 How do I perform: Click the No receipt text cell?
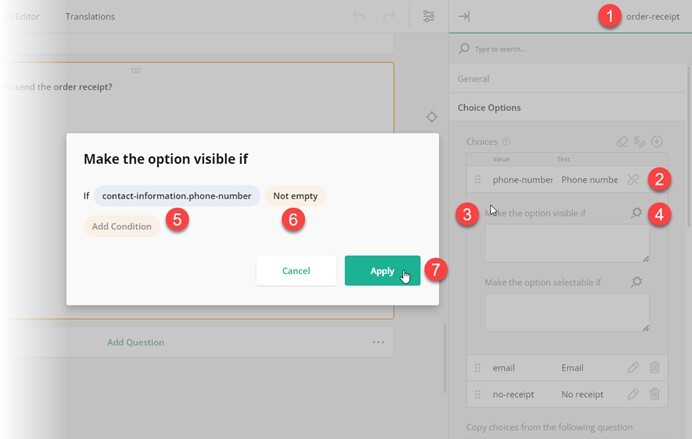click(x=582, y=394)
